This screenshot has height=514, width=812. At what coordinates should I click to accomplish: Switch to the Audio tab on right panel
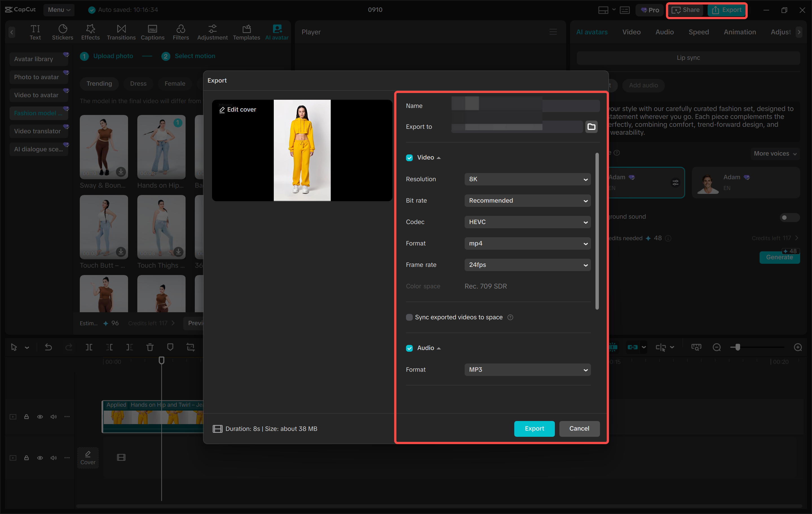[x=664, y=32]
